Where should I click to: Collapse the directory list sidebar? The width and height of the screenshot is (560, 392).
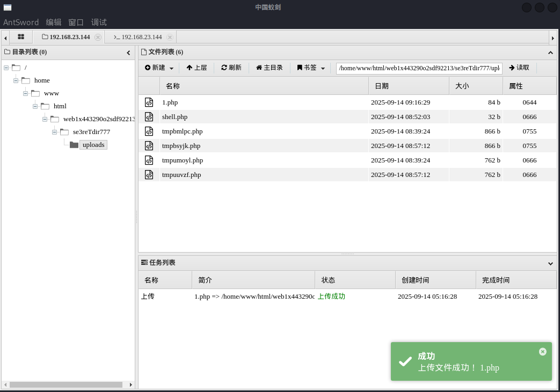(128, 53)
